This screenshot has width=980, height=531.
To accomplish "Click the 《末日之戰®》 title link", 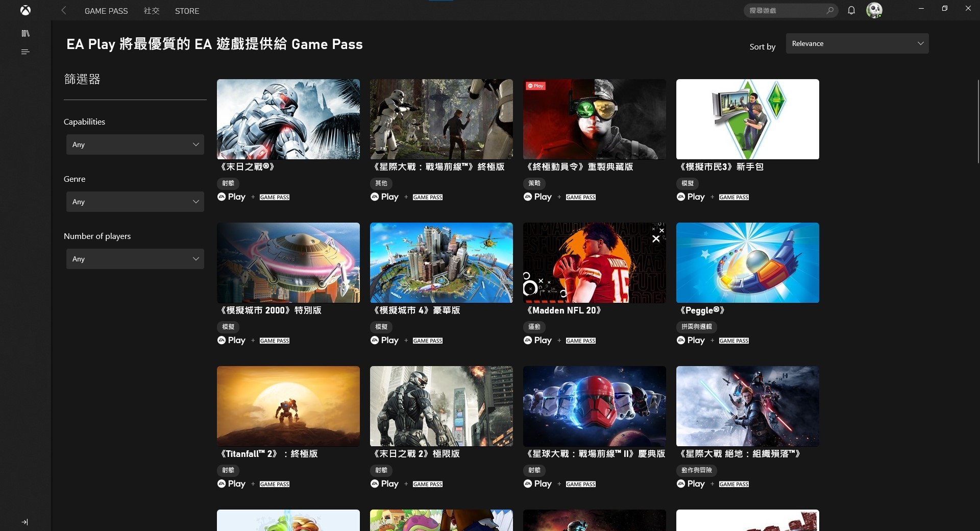I will pos(248,167).
